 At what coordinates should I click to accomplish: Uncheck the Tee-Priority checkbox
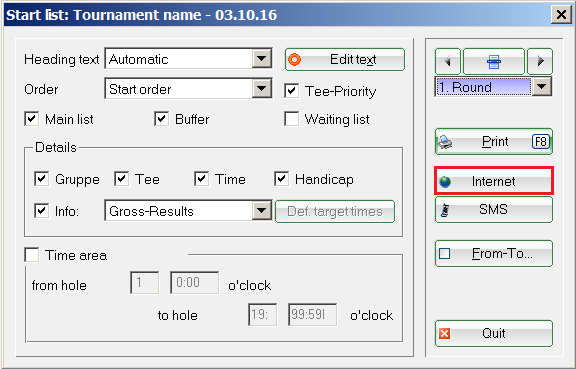click(291, 91)
